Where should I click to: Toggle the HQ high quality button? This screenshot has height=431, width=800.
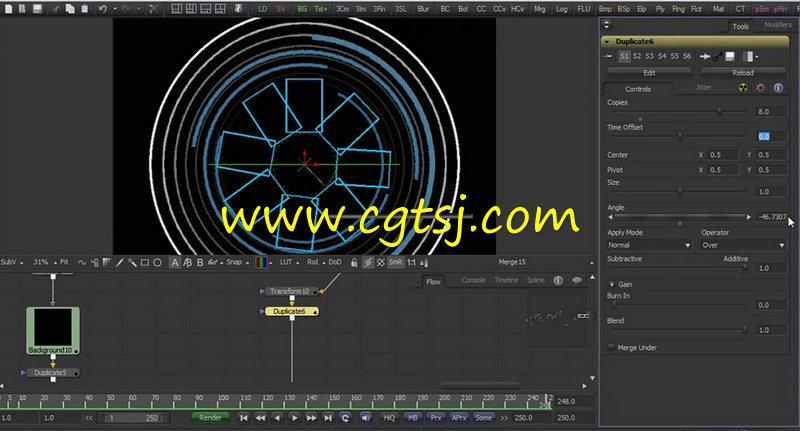(389, 417)
